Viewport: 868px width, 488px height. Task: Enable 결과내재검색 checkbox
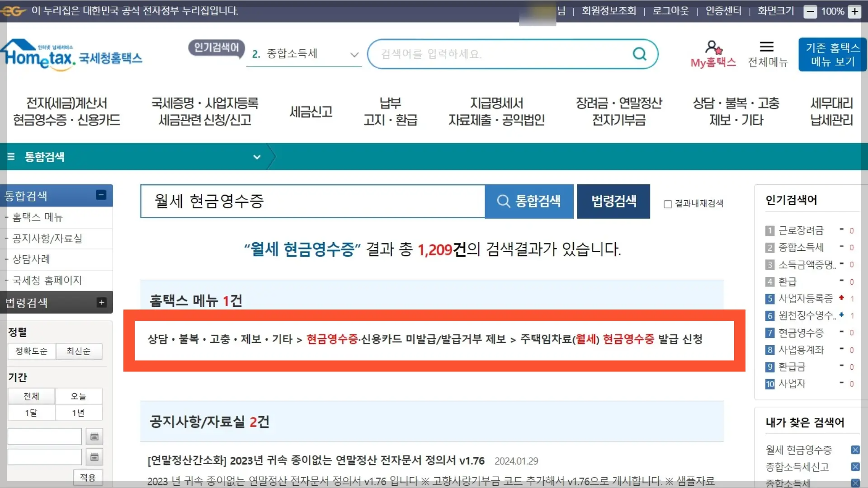click(x=668, y=204)
